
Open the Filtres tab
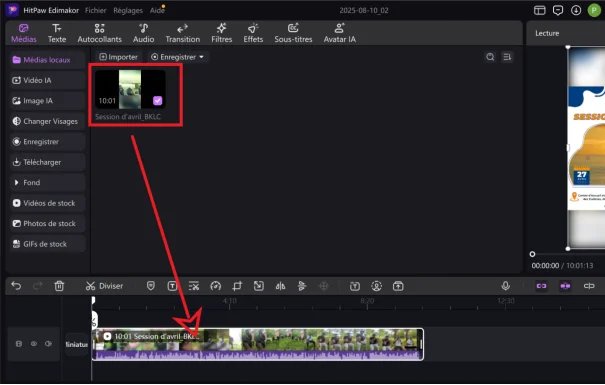221,33
